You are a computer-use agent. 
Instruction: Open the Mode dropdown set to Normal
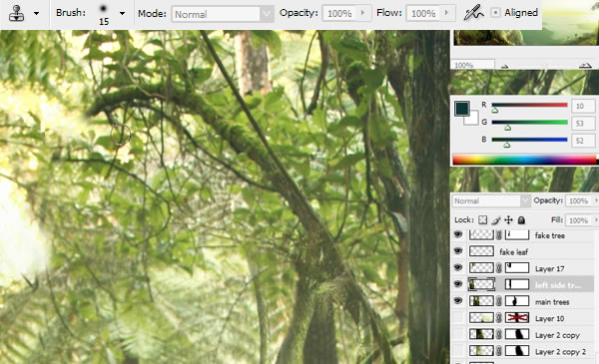coord(223,15)
